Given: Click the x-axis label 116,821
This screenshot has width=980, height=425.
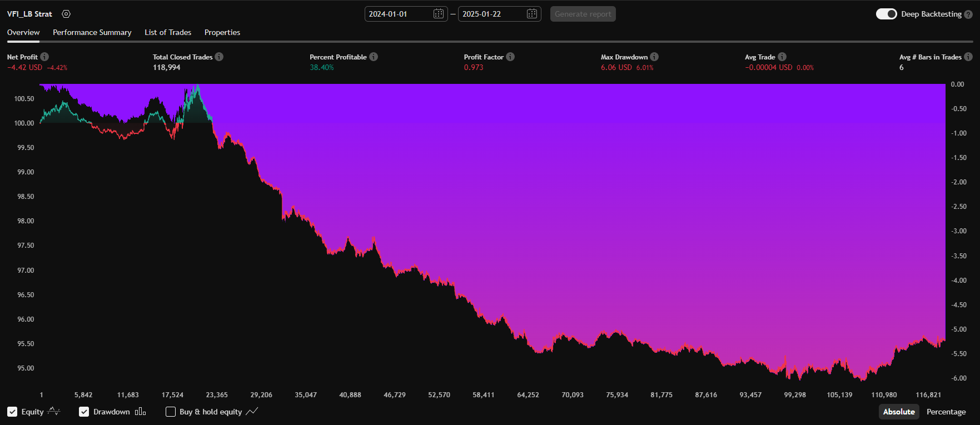Looking at the screenshot, I should coord(928,394).
